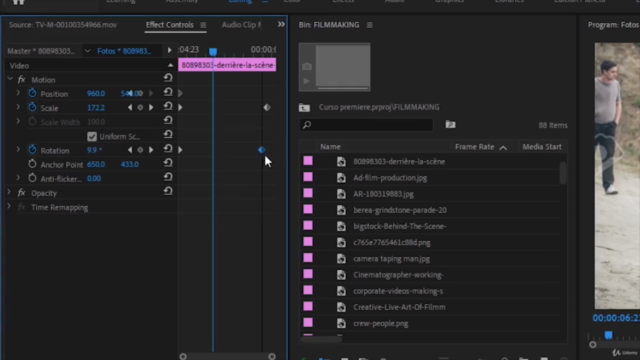Switch to the Effect Controls tab
Image resolution: width=640 pixels, height=360 pixels.
click(x=169, y=25)
